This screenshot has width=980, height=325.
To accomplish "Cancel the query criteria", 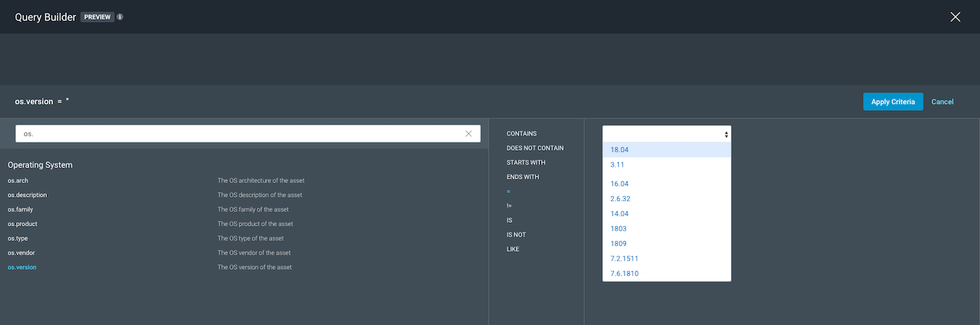I will 942,102.
